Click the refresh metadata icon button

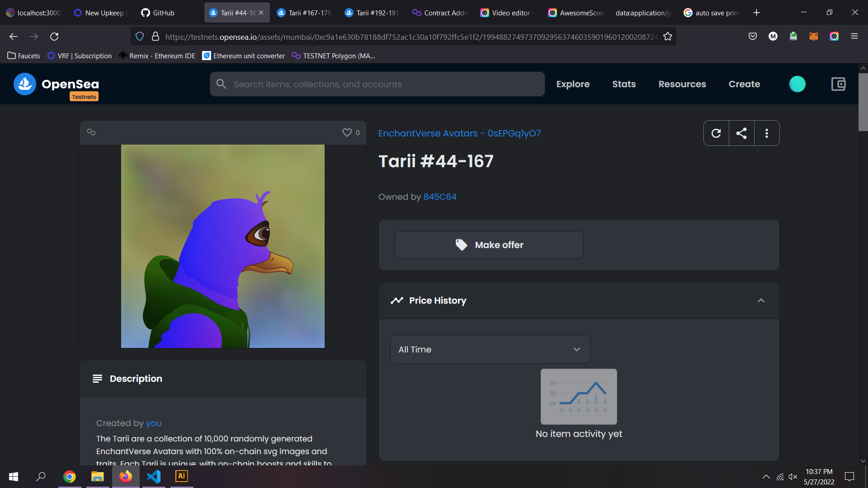point(716,133)
